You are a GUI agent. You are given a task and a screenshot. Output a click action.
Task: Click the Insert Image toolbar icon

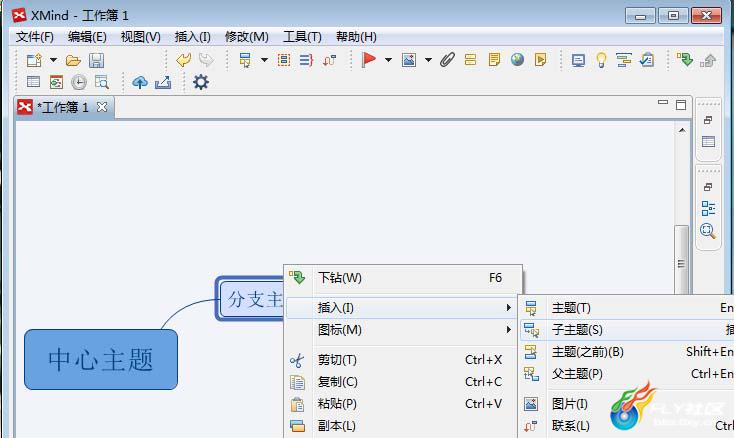pyautogui.click(x=409, y=60)
